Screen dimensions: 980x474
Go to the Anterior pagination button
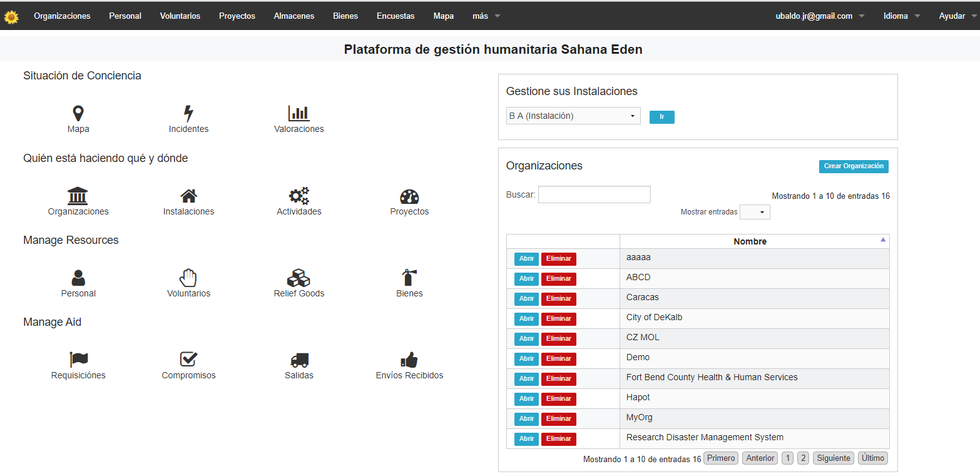coord(760,458)
